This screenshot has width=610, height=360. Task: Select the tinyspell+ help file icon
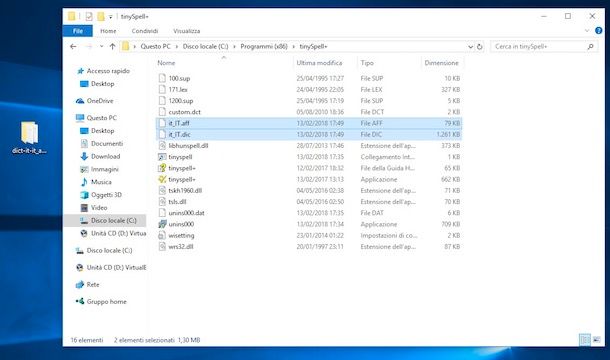(162, 168)
